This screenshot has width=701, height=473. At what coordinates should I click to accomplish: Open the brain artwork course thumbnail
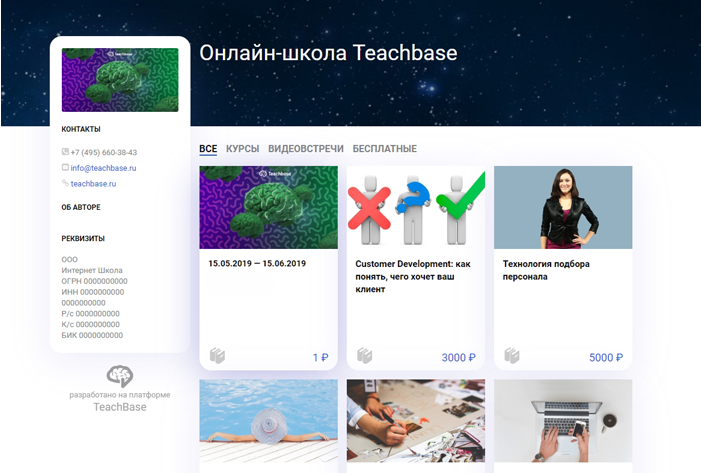click(x=269, y=207)
